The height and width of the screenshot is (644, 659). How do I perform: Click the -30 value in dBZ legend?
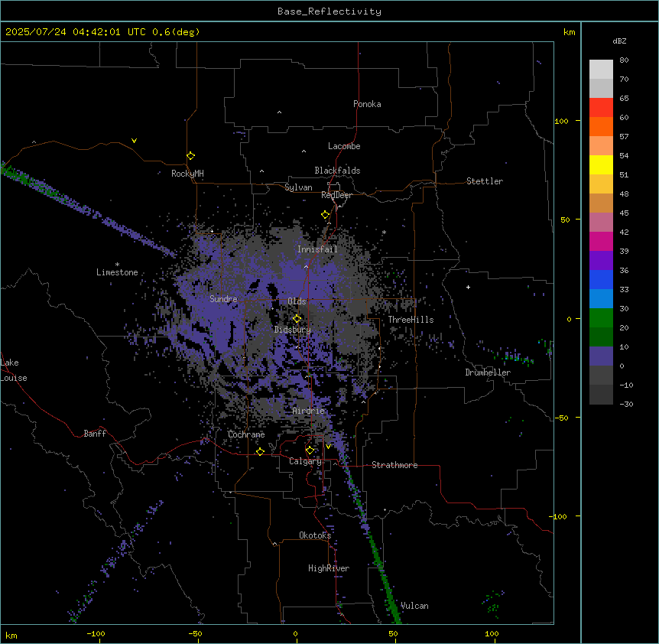[626, 404]
